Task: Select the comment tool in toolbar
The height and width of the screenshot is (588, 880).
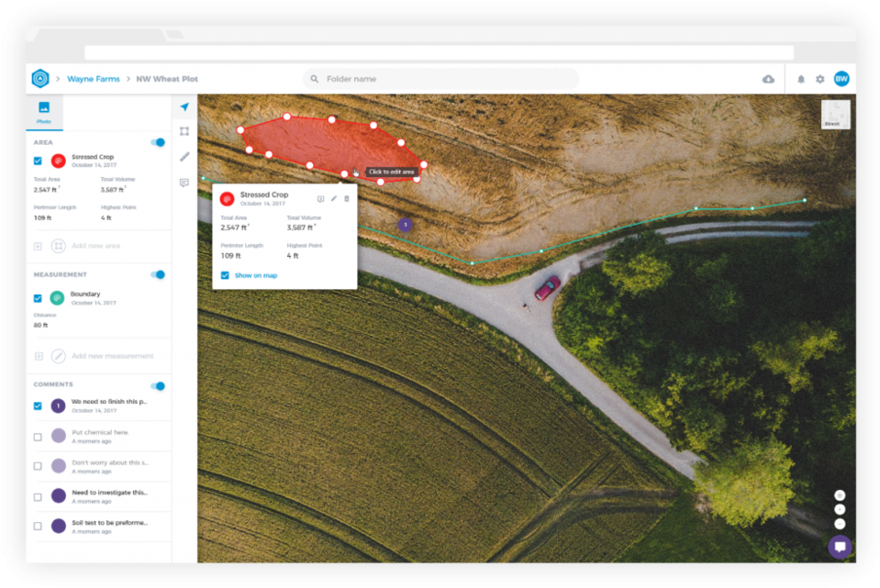Action: click(x=184, y=183)
